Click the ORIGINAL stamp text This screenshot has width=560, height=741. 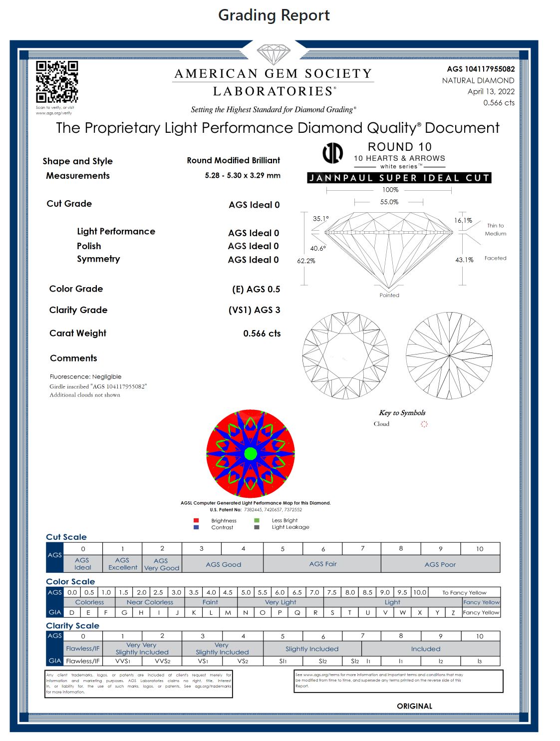click(x=415, y=706)
